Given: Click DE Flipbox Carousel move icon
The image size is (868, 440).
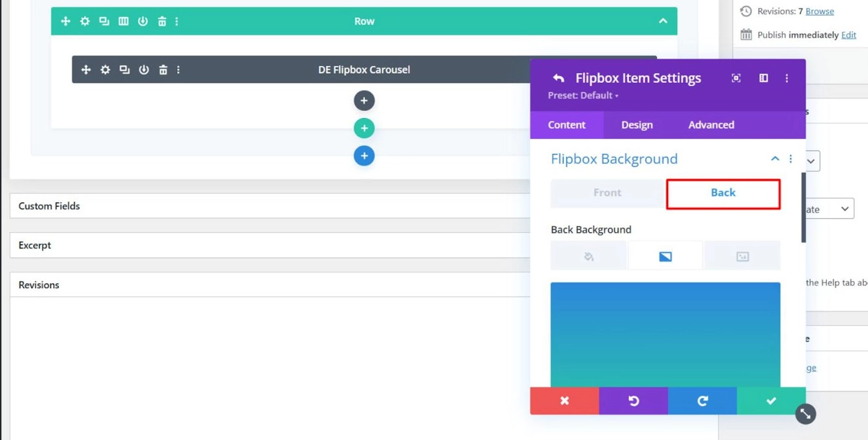Looking at the screenshot, I should (86, 70).
